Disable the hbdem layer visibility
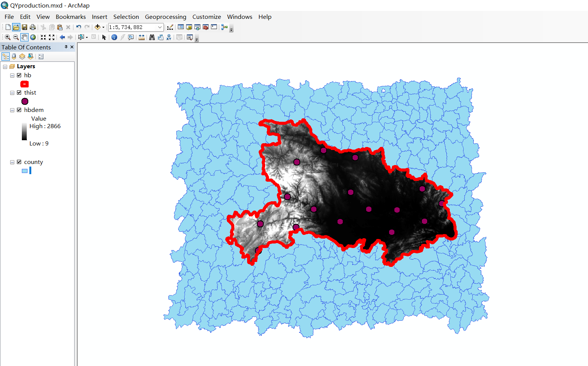The width and height of the screenshot is (588, 366). coord(19,110)
